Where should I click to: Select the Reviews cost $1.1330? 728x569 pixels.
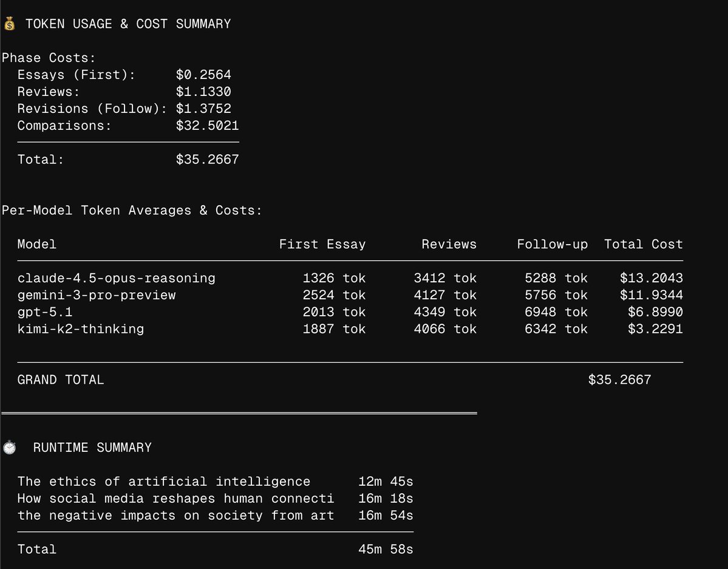(203, 92)
